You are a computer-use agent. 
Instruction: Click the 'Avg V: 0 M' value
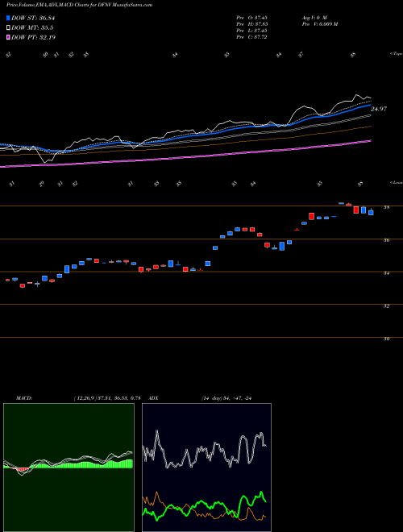pyautogui.click(x=314, y=17)
